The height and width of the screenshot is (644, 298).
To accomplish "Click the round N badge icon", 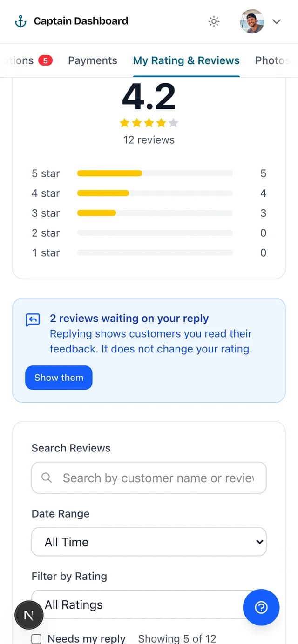I will point(29,616).
